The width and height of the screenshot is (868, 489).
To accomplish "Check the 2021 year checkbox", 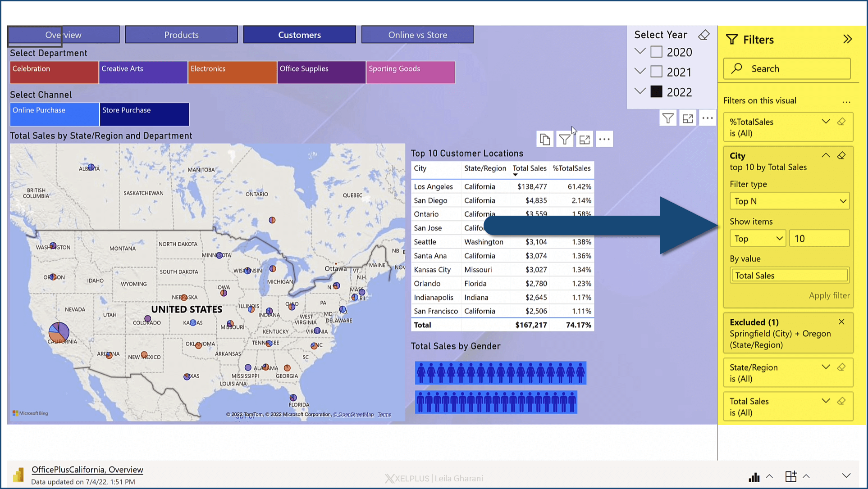I will point(657,72).
